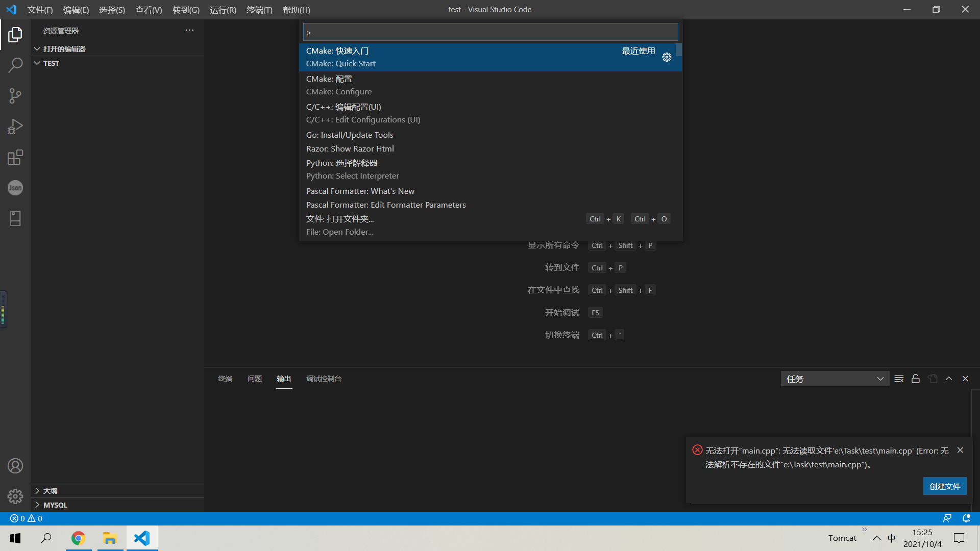Click inside the command palette input field

[x=489, y=32]
